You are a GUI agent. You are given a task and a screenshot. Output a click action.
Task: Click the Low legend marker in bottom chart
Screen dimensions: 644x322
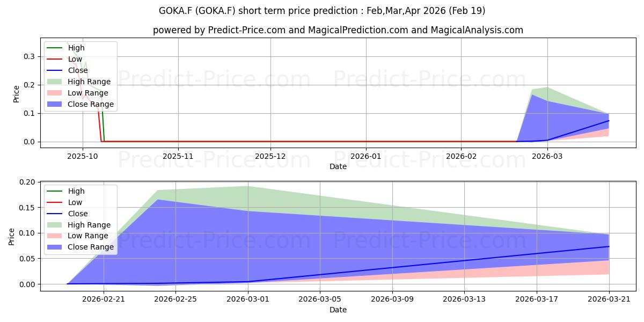55,202
